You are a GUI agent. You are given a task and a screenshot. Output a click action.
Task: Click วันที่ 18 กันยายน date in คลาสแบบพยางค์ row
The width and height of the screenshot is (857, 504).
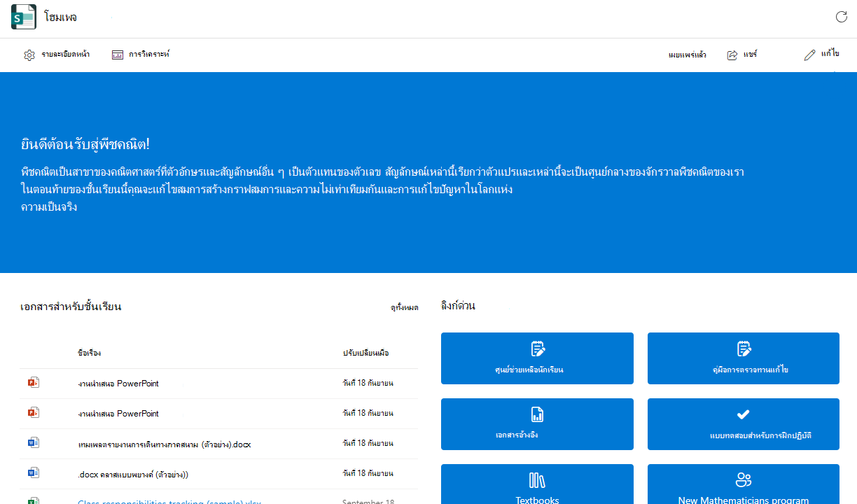(x=368, y=473)
